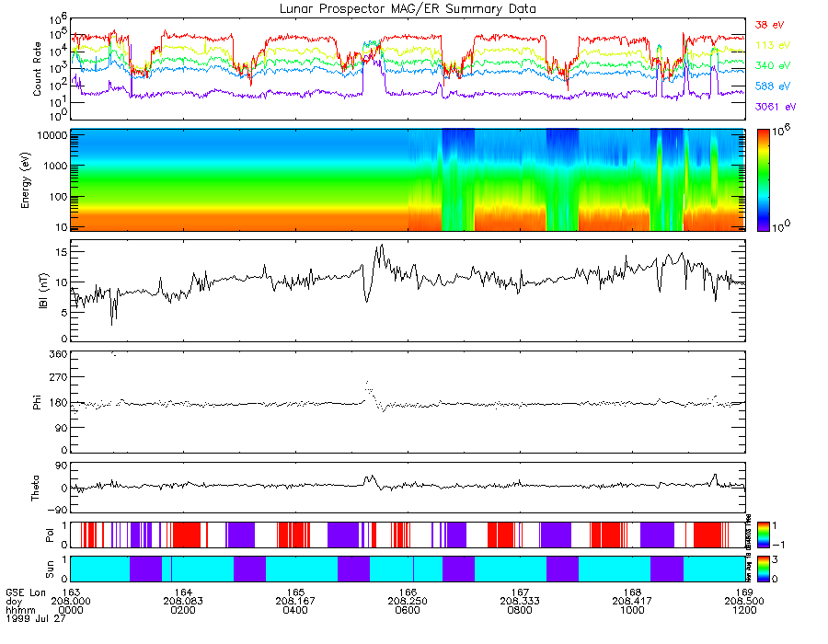Click GSE longitude value '164'
The width and height of the screenshot is (828, 644).
(x=183, y=592)
